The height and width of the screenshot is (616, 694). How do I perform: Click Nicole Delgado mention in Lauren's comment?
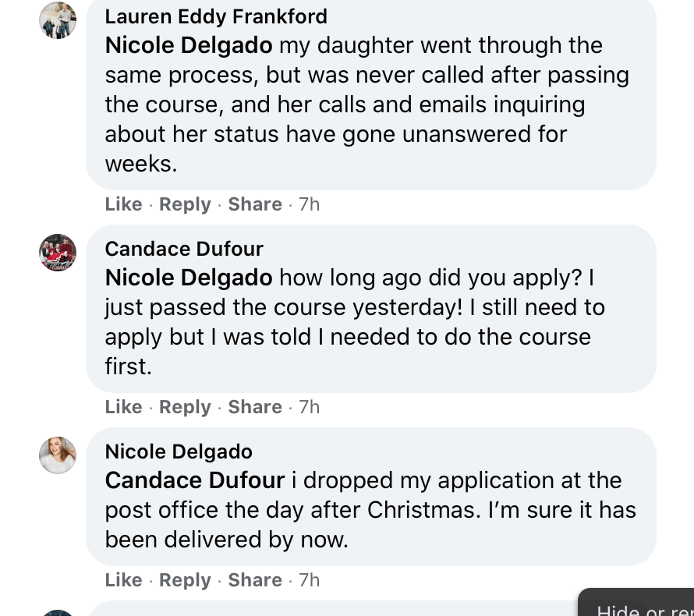pos(189,45)
